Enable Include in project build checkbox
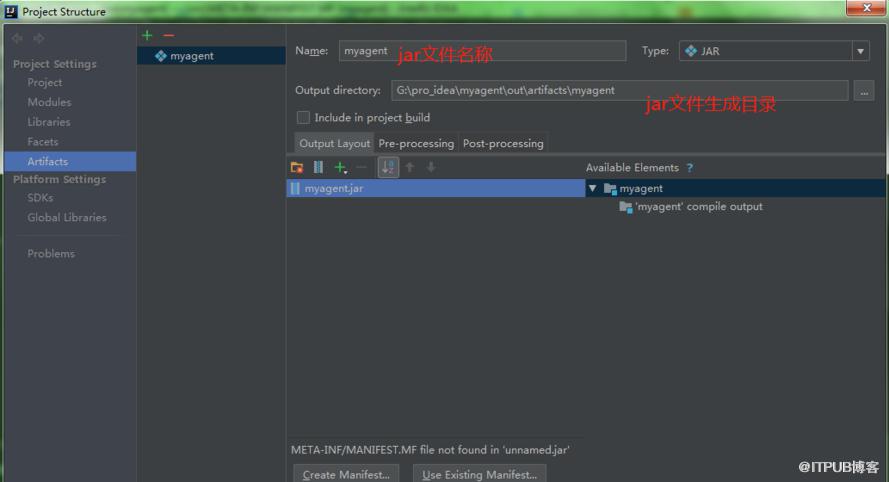The image size is (889, 482). tap(303, 117)
